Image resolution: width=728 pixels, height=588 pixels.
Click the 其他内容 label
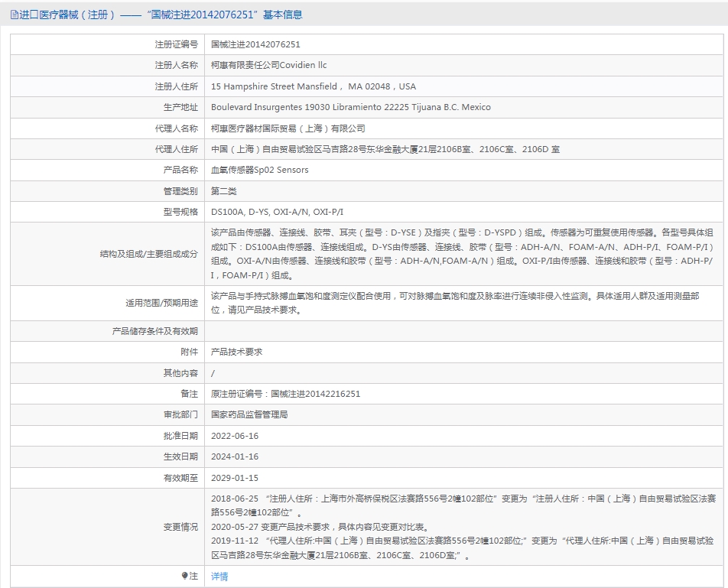pyautogui.click(x=180, y=373)
